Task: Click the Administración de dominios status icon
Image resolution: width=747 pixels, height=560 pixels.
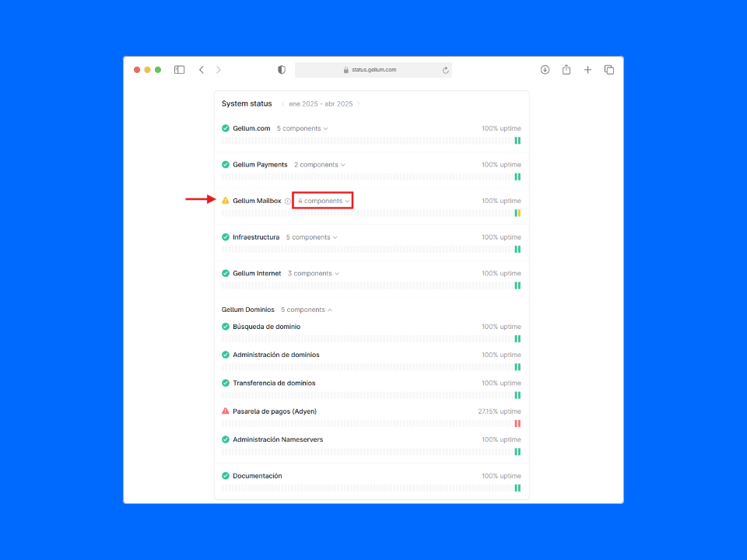Action: click(x=226, y=355)
